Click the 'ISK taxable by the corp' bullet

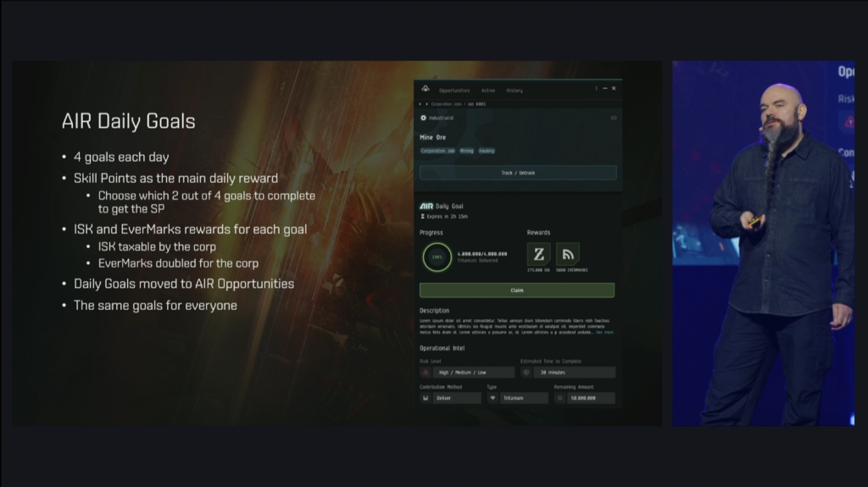(157, 246)
